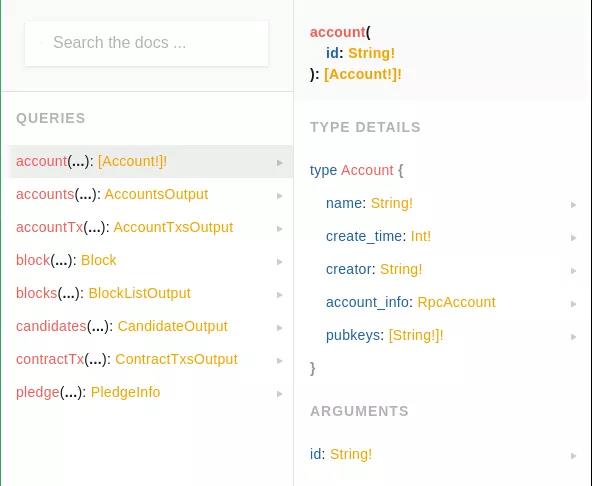Click arrow beside blocks BlockListOutput

280,295
